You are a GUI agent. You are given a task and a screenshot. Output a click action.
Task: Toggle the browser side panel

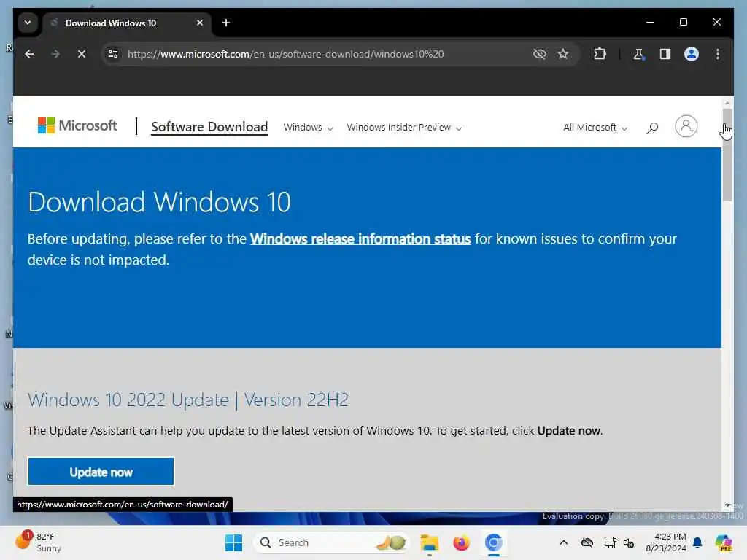pyautogui.click(x=665, y=54)
